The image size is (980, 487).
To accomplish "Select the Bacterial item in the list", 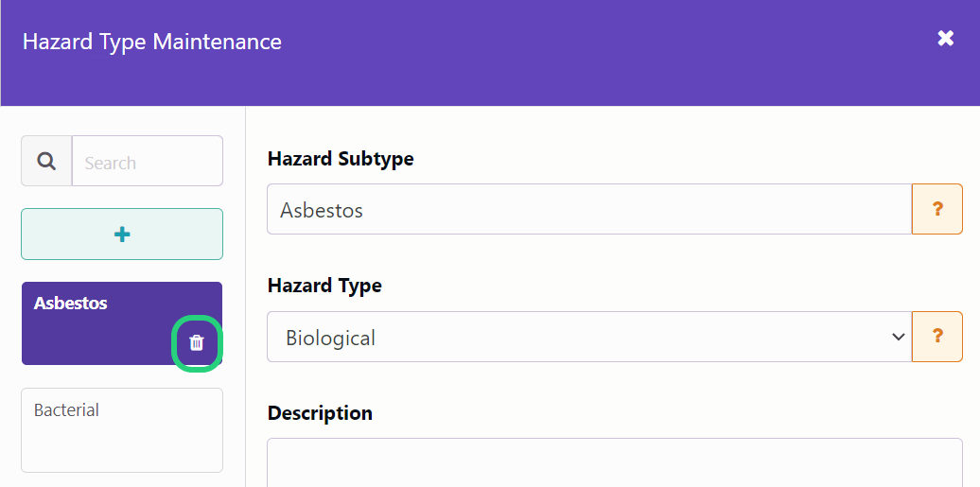I will coord(122,430).
